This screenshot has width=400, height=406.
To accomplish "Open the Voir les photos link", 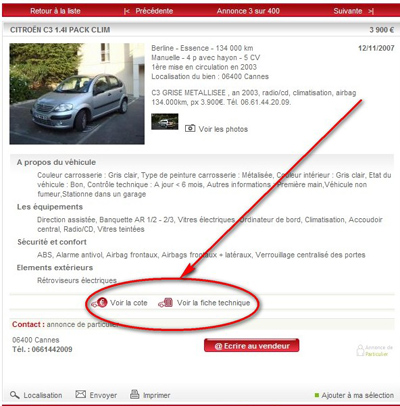I will tap(223, 129).
